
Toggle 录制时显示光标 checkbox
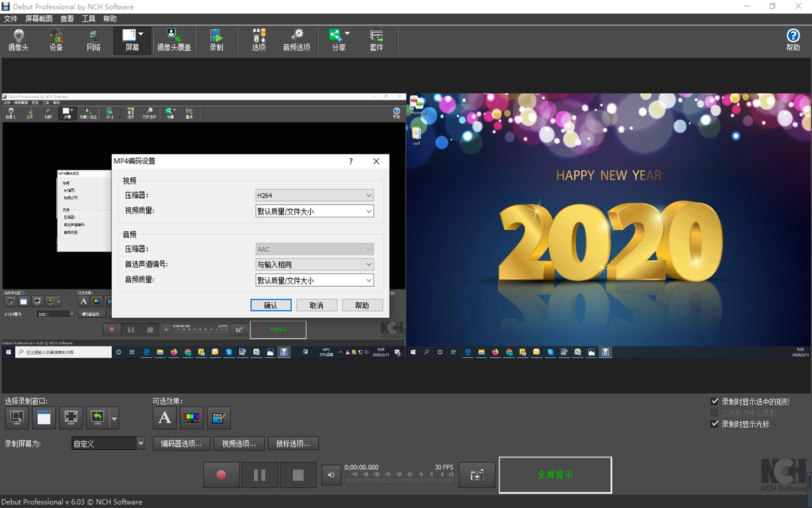(x=714, y=424)
